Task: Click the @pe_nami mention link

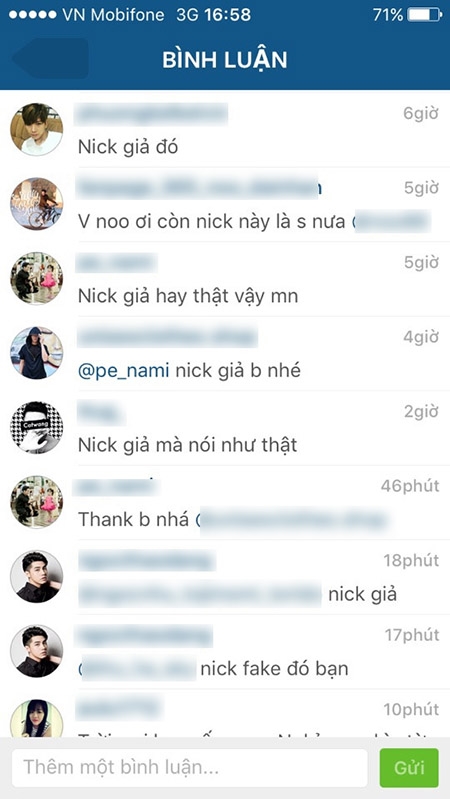Action: pyautogui.click(x=123, y=371)
